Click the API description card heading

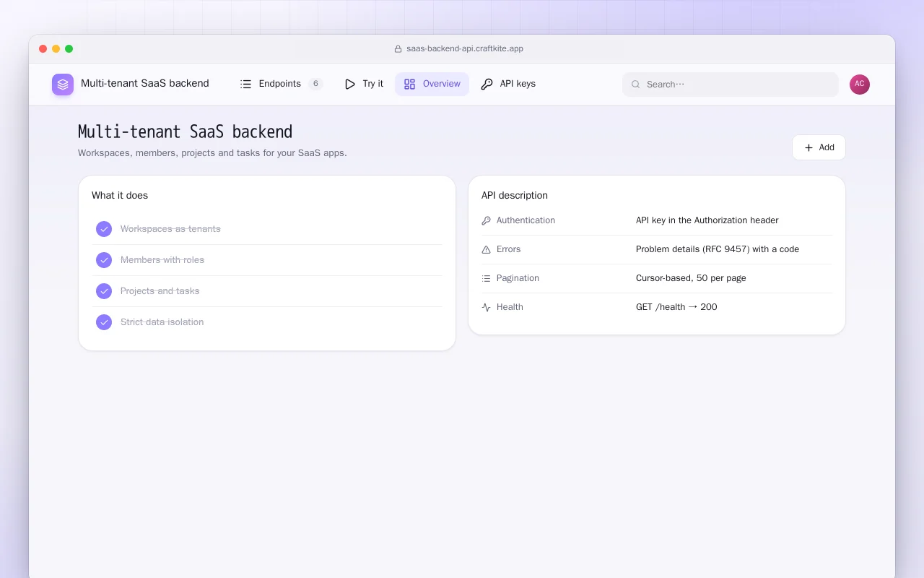coord(515,196)
